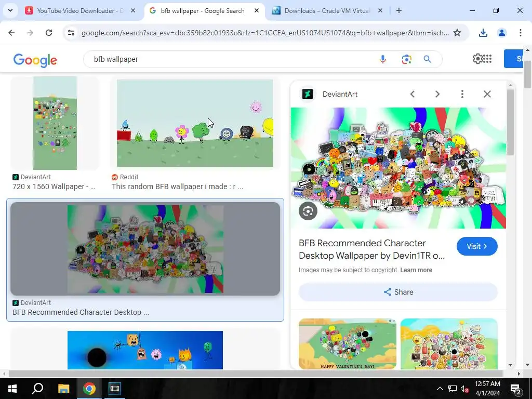Click the Learn more copyright link
The width and height of the screenshot is (532, 399).
tap(416, 270)
